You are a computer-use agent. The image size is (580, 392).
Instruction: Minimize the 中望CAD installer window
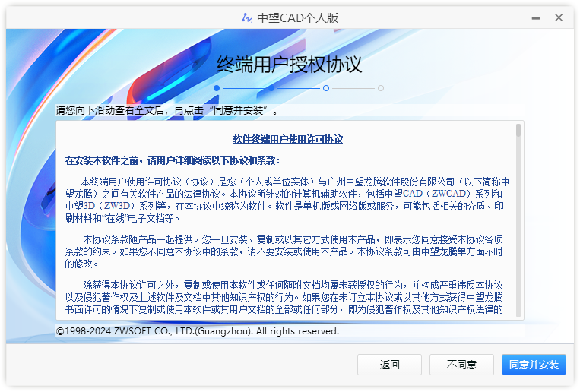click(536, 18)
